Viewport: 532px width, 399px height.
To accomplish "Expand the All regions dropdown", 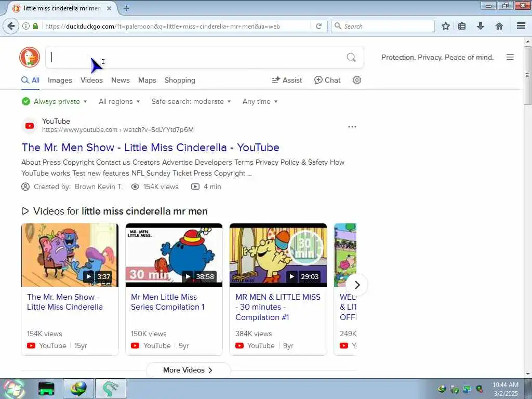I will (x=119, y=101).
